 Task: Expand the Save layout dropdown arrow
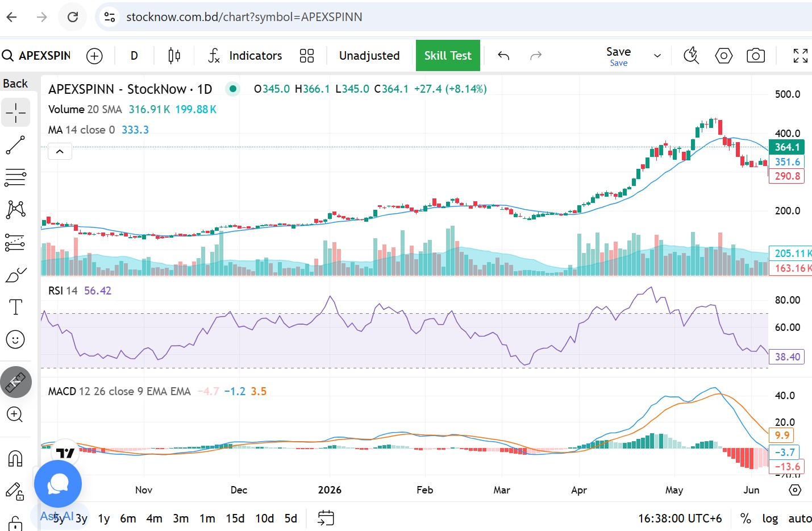(657, 56)
